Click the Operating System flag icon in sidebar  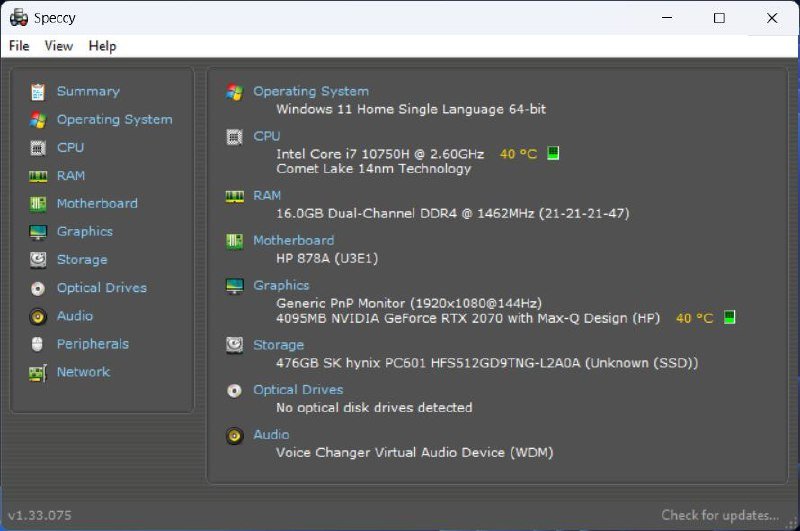(38, 120)
